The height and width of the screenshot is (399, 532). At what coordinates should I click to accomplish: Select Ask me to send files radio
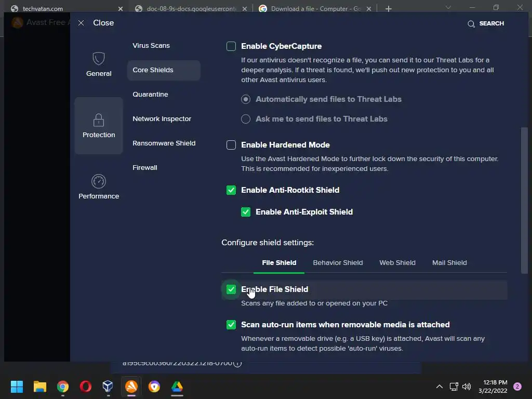[x=246, y=119]
